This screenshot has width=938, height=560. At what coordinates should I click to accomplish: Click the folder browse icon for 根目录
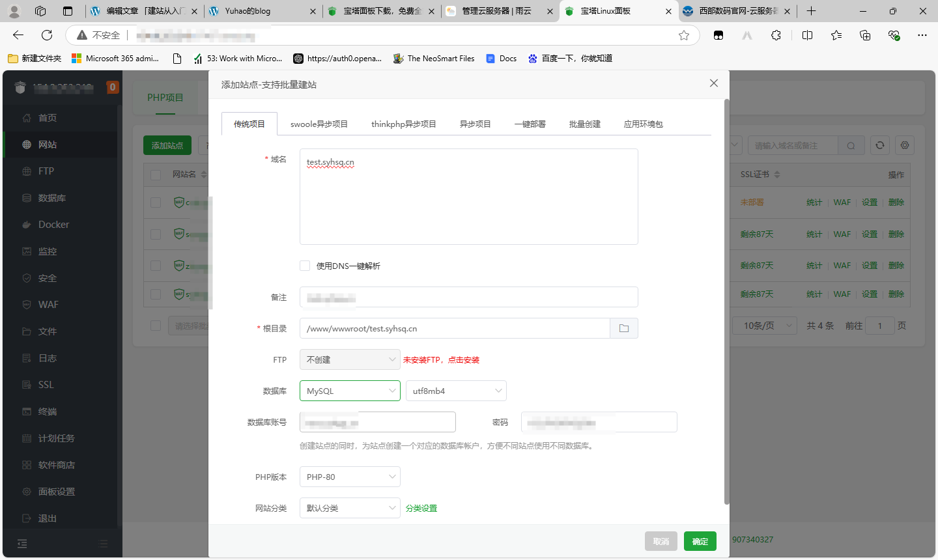coord(624,328)
